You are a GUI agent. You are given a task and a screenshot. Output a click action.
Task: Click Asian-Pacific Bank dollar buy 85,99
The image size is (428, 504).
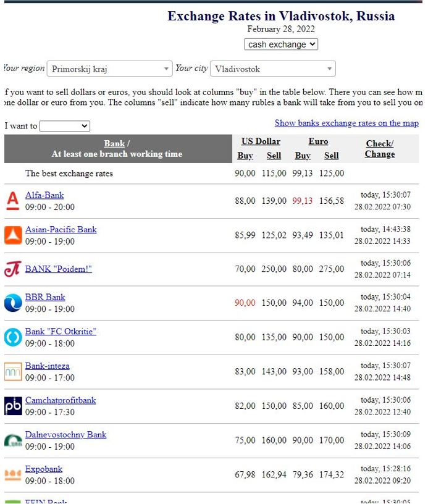[245, 235]
